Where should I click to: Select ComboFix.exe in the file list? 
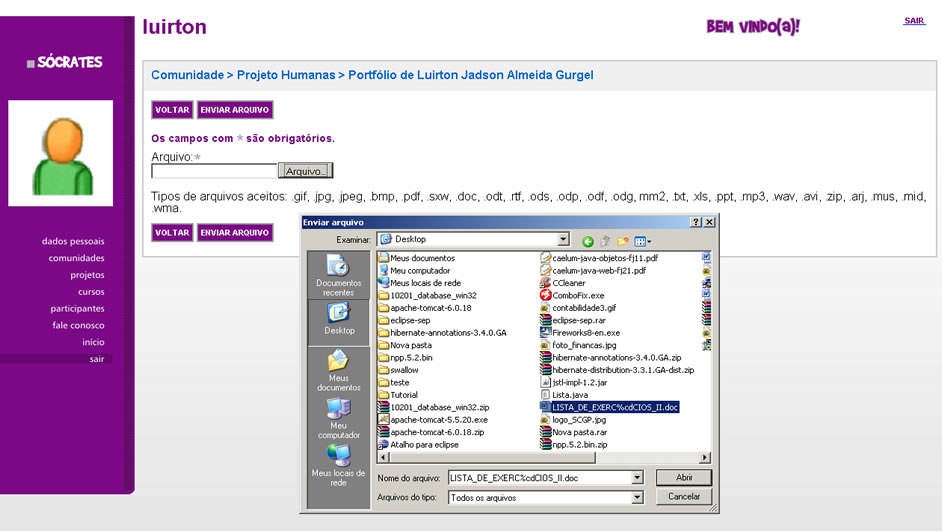(577, 295)
